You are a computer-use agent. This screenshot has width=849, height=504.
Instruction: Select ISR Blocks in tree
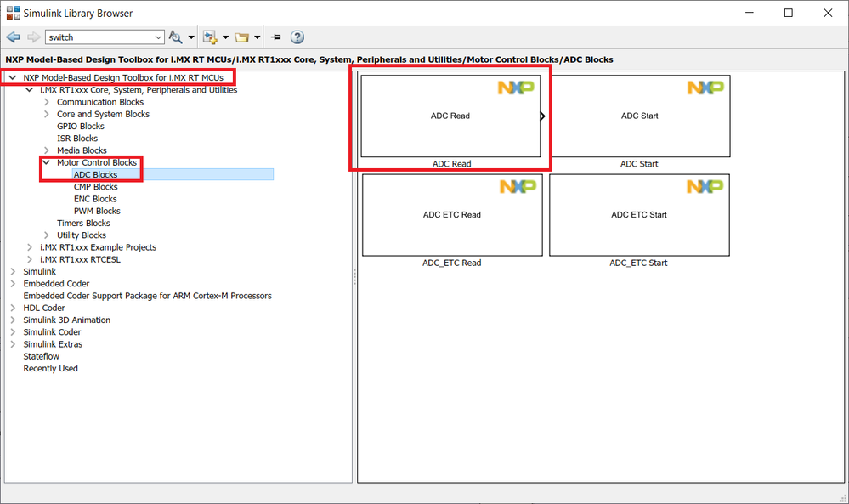tap(77, 138)
